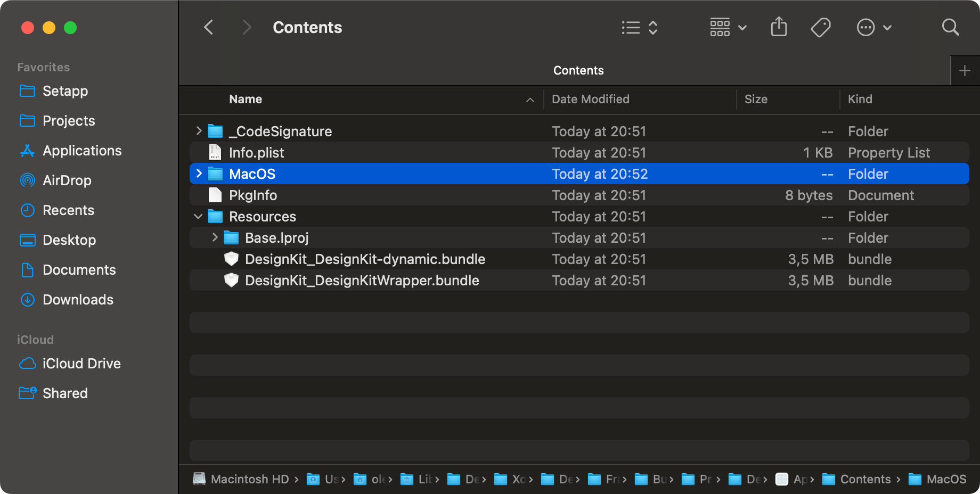
Task: Open Applications in the sidebar
Action: [x=81, y=151]
